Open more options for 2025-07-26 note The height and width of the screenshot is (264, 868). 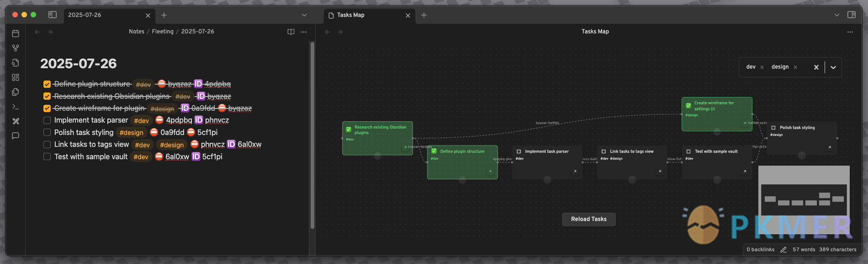point(304,32)
